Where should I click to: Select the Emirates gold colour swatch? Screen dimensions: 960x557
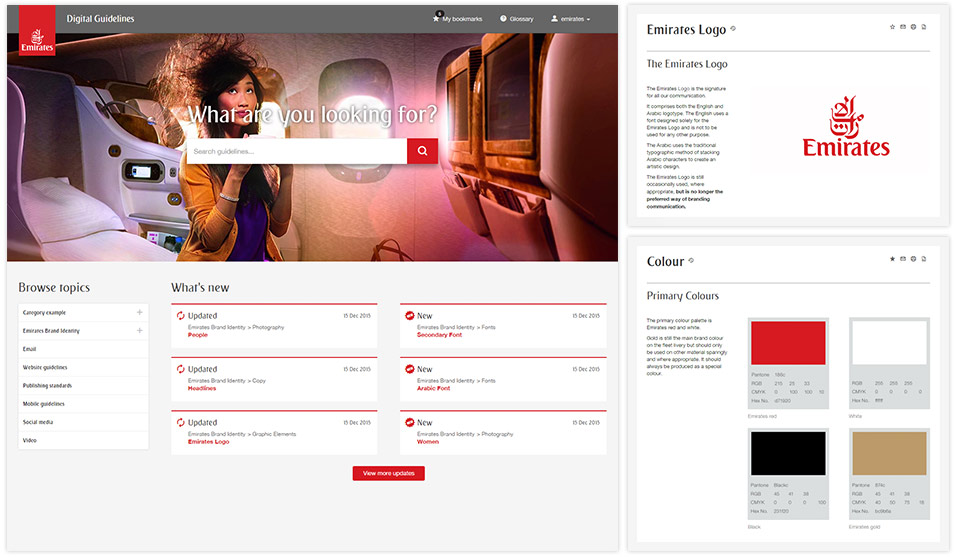[x=889, y=454]
